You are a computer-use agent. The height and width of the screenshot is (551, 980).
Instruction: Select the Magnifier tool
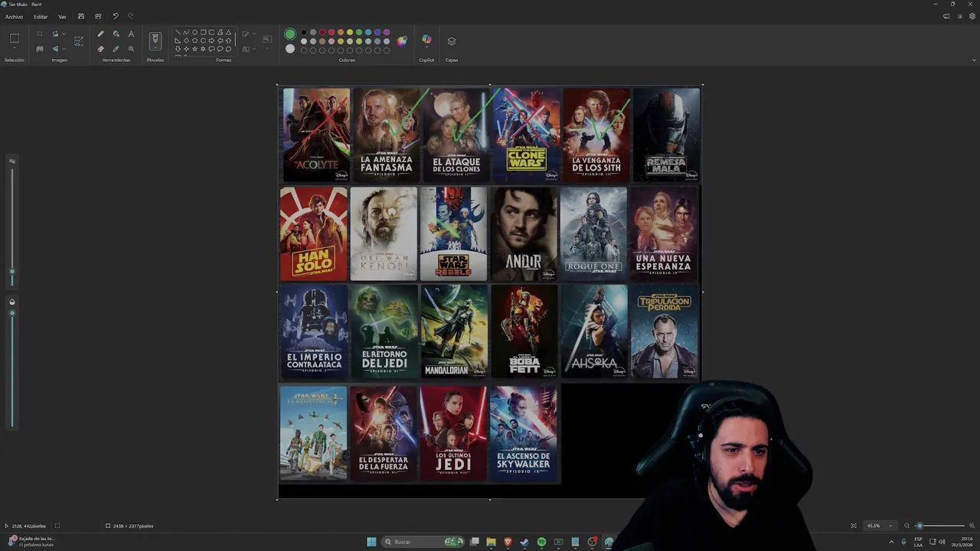(x=131, y=49)
